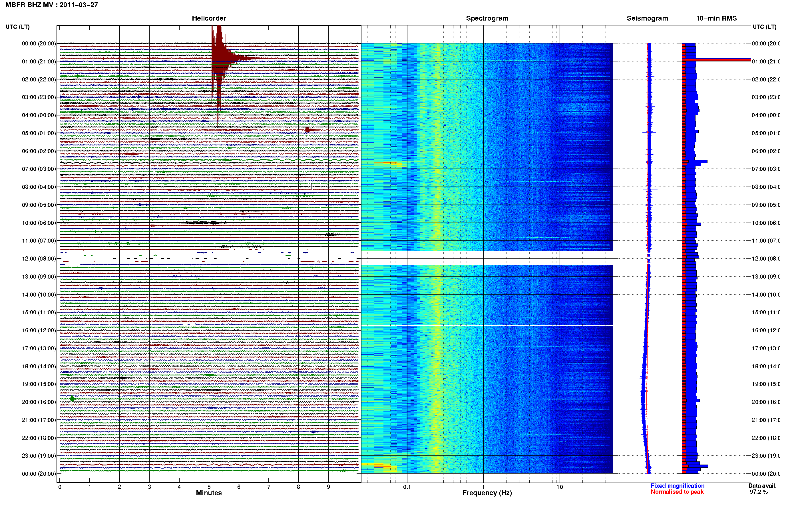This screenshot has height=508, width=812.
Task: Click the Minutes axis tick label '9'
Action: tap(328, 487)
